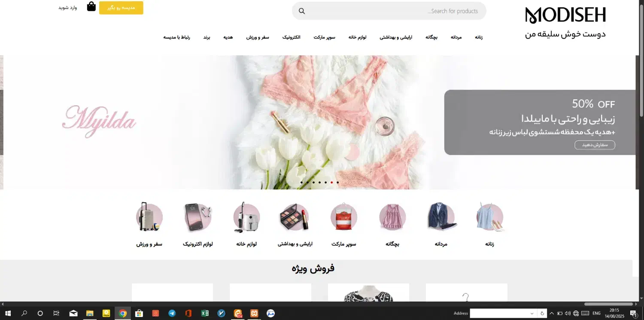644x320 pixels.
Task: Select the blue blazer men's category icon
Action: pyautogui.click(x=441, y=217)
